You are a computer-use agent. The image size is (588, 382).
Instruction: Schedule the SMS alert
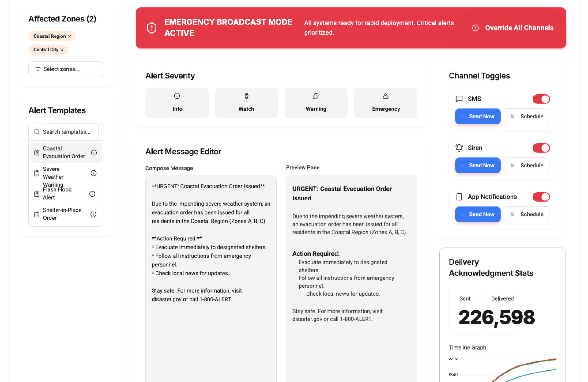tap(527, 116)
